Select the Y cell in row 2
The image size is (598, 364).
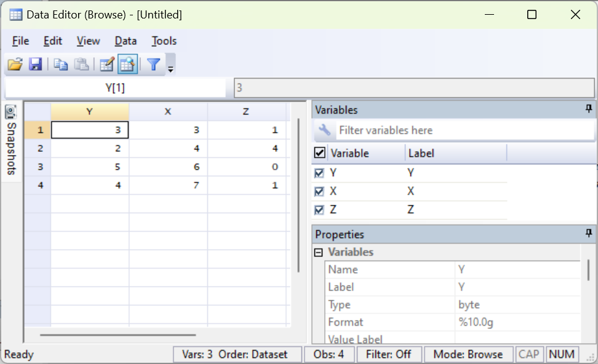(x=90, y=148)
